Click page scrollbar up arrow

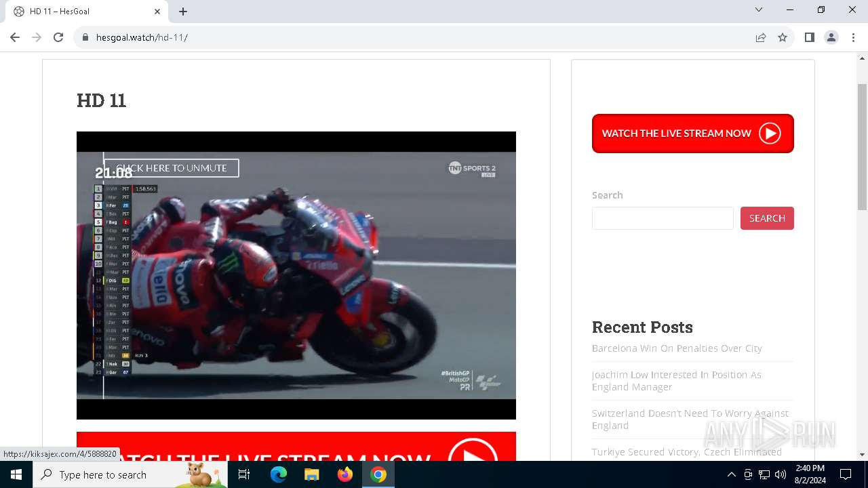coord(862,59)
